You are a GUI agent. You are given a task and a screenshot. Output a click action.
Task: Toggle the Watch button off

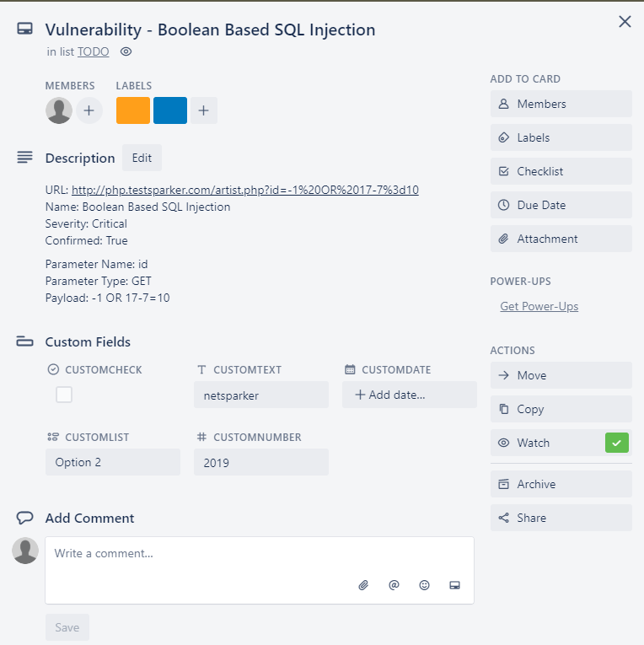point(561,443)
